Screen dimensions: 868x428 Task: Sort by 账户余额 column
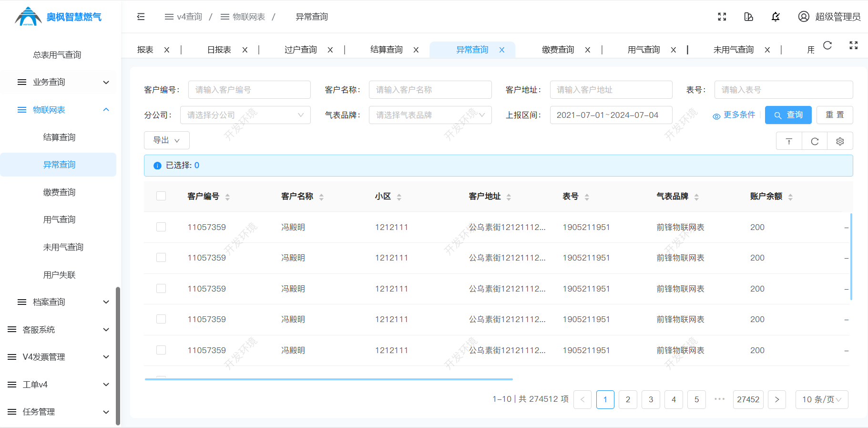click(x=790, y=197)
